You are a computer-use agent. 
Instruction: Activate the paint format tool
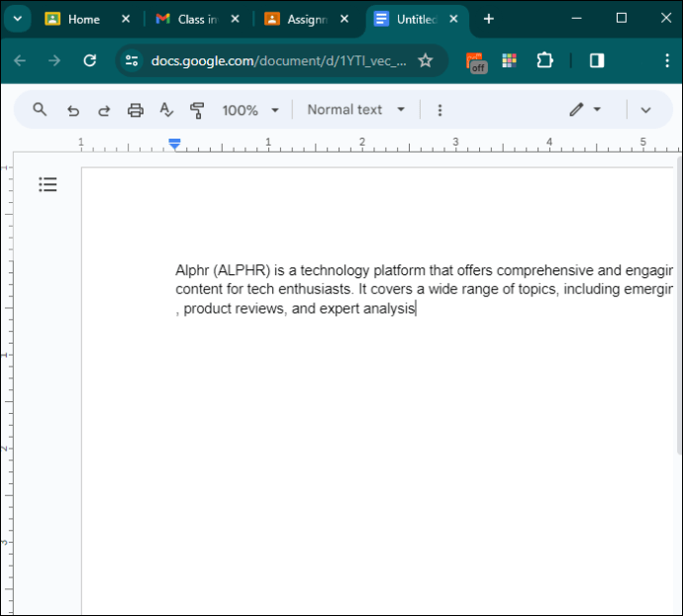click(x=197, y=110)
